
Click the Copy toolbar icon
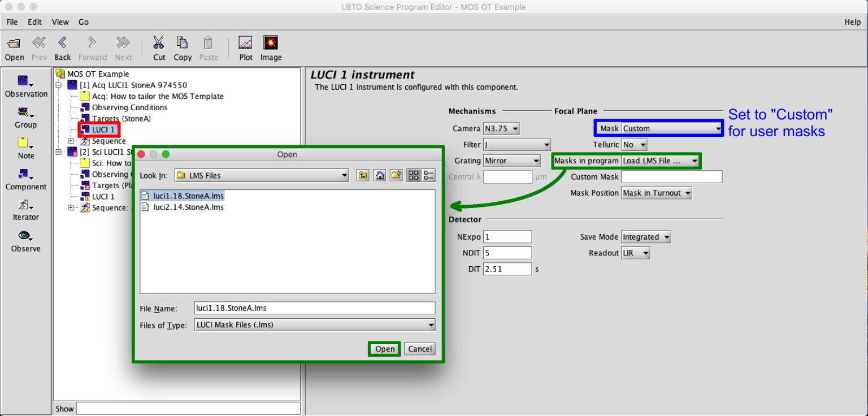[182, 43]
